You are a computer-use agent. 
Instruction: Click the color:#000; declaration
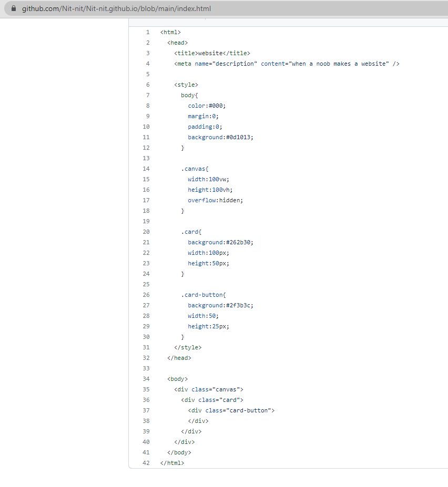[x=207, y=106]
